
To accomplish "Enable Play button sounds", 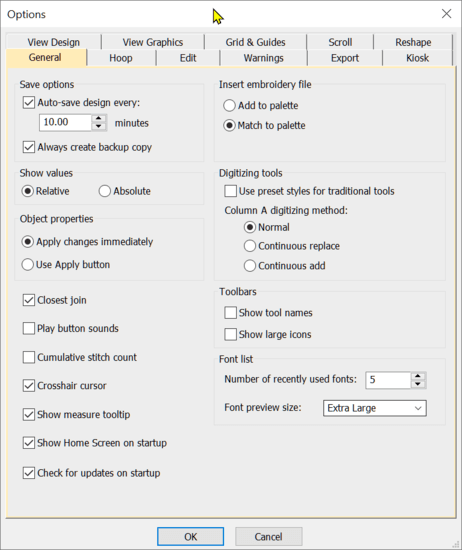I will [29, 329].
